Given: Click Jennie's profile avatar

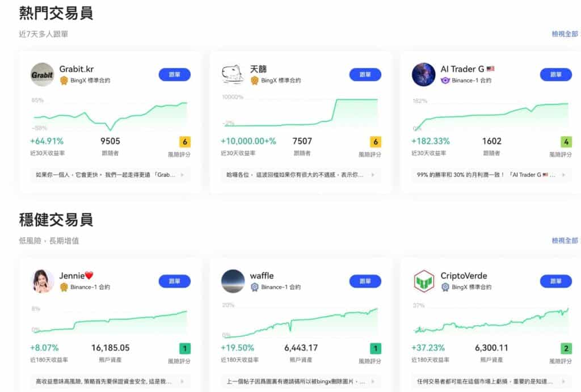Looking at the screenshot, I should [42, 281].
